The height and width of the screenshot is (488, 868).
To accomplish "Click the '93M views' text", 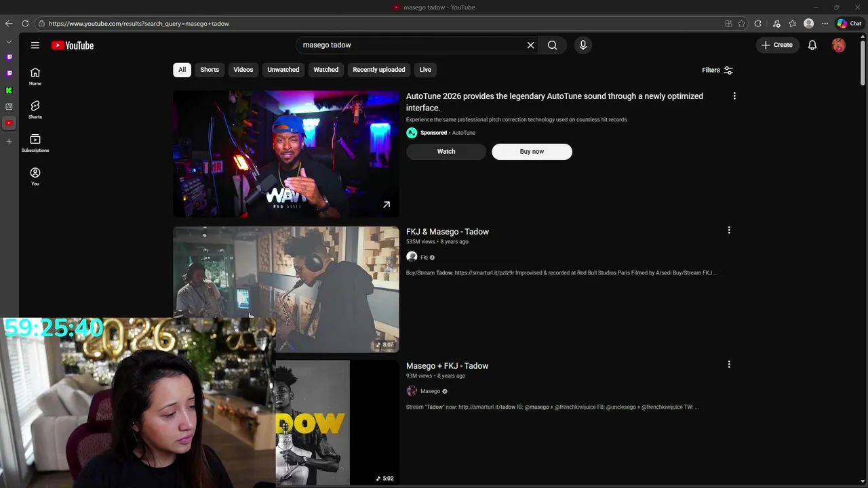I will tap(419, 376).
